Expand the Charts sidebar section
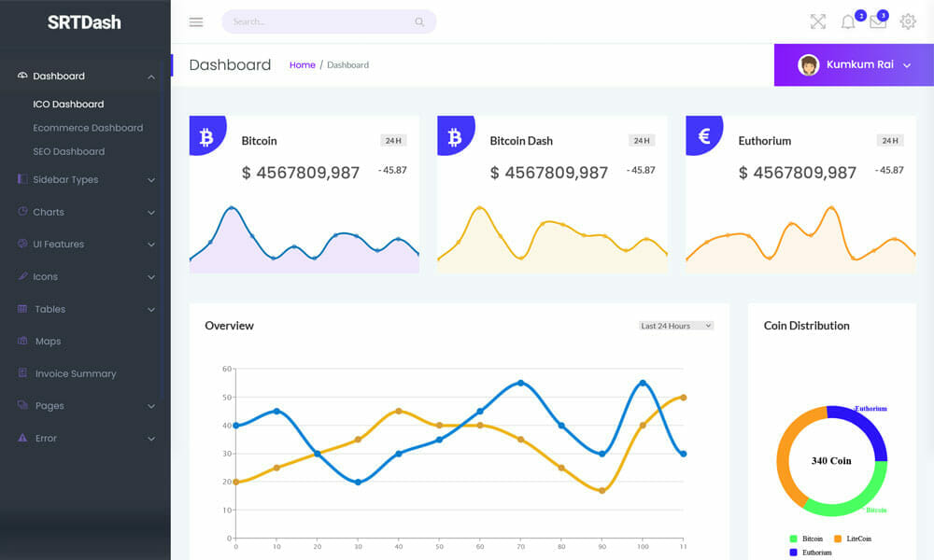The height and width of the screenshot is (560, 934). pos(84,212)
